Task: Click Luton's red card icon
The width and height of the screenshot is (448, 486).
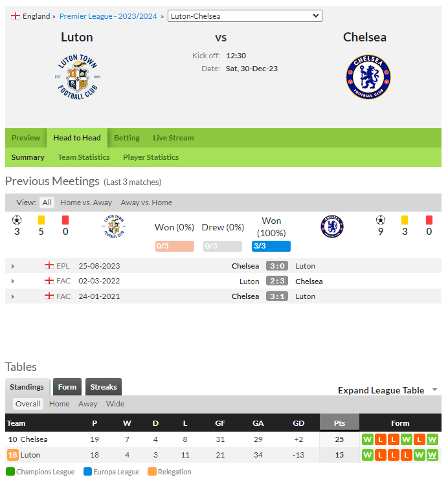Action: 65,220
